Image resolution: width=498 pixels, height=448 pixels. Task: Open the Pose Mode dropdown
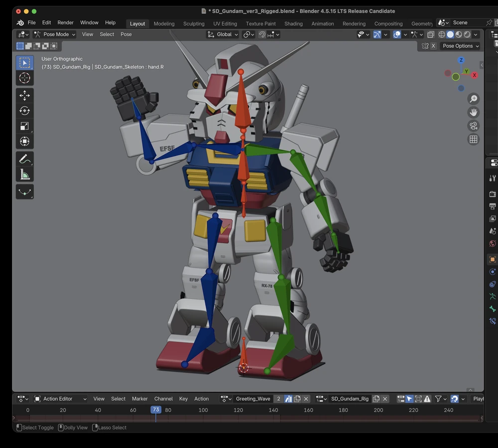tap(55, 34)
